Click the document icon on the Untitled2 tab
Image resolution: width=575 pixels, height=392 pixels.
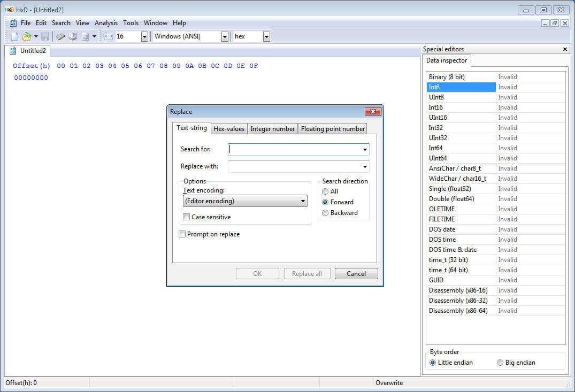[12, 50]
